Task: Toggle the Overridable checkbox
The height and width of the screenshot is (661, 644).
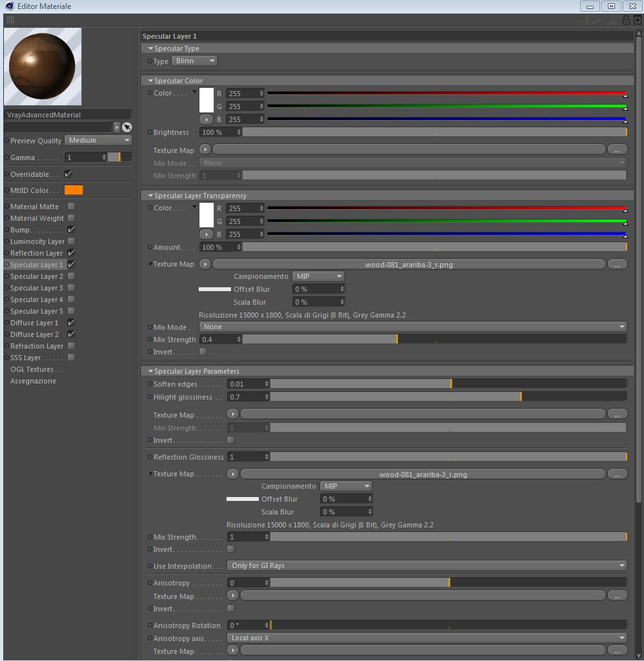Action: (68, 174)
